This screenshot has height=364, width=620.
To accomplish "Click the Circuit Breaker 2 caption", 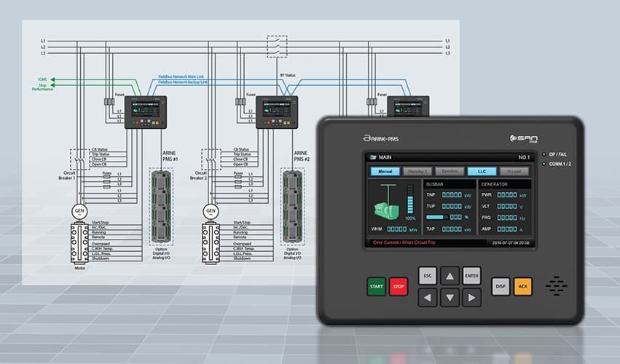I will pyautogui.click(x=198, y=175).
